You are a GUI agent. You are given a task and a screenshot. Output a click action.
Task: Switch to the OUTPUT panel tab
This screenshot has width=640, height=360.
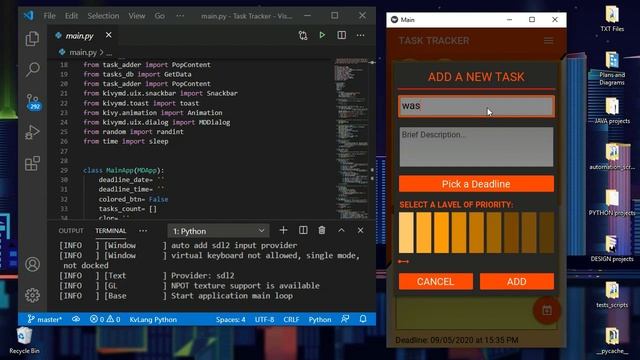coord(71,231)
